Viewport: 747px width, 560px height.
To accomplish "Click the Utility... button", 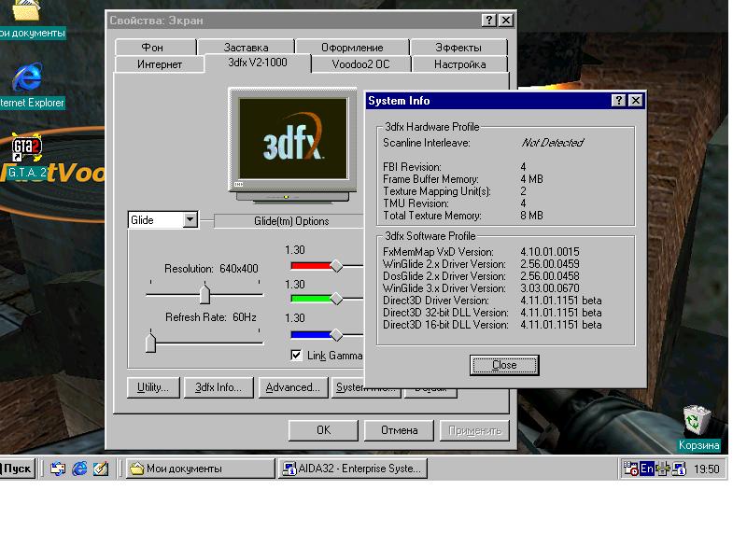I will pos(153,387).
